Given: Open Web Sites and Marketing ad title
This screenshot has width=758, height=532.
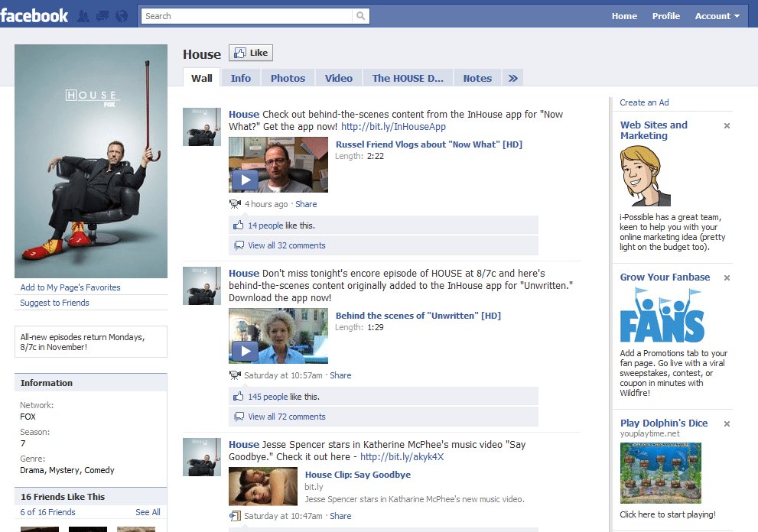Looking at the screenshot, I should [653, 131].
